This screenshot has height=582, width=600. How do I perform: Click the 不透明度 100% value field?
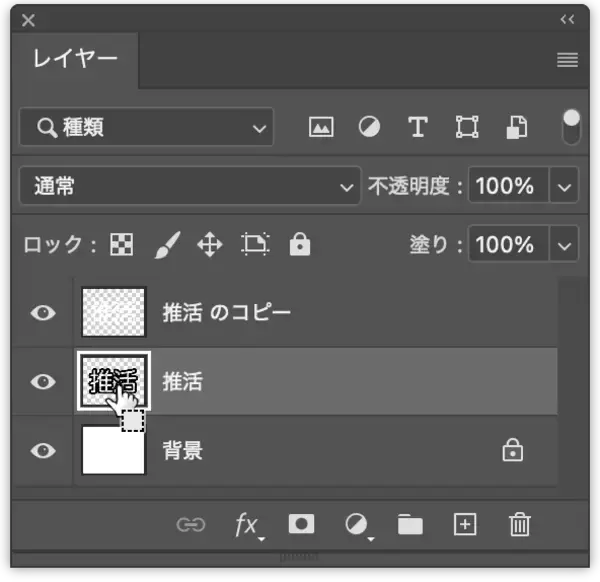[509, 186]
